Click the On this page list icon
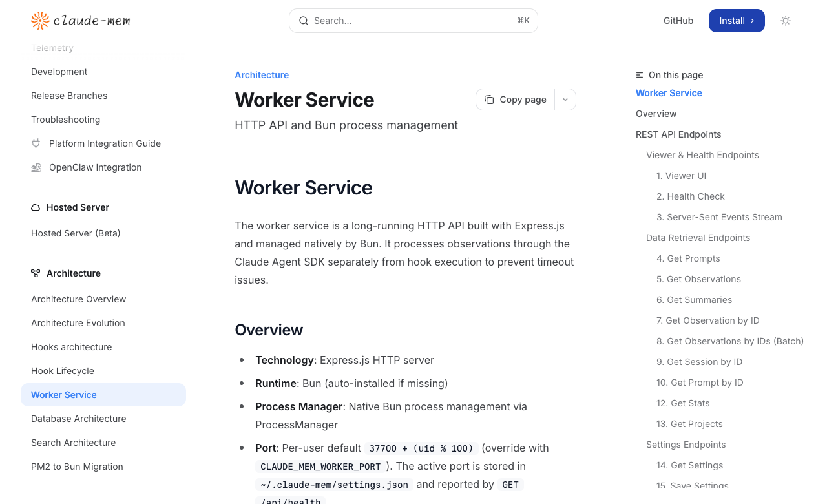Viewport: 827px width, 504px height. coord(640,75)
